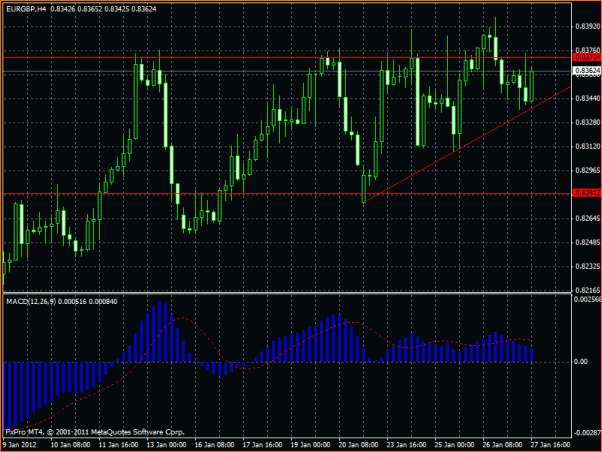Viewport: 602px width, 452px height.
Task: Click the 0.83280 price axis value
Action: (x=587, y=123)
